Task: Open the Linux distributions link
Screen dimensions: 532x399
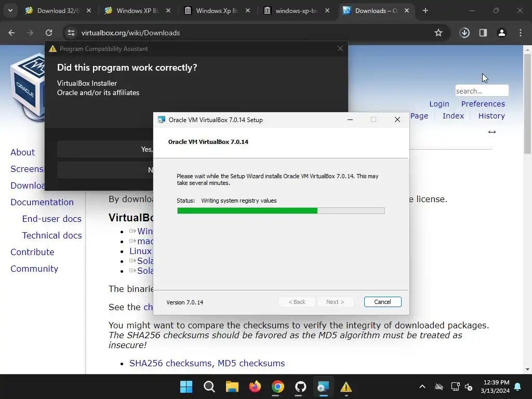Action: [140, 251]
